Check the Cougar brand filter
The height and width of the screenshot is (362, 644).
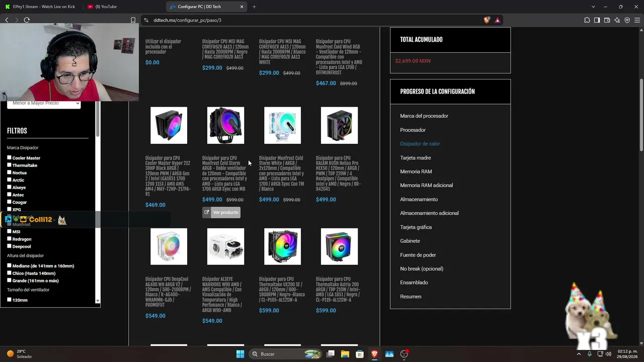(x=9, y=202)
